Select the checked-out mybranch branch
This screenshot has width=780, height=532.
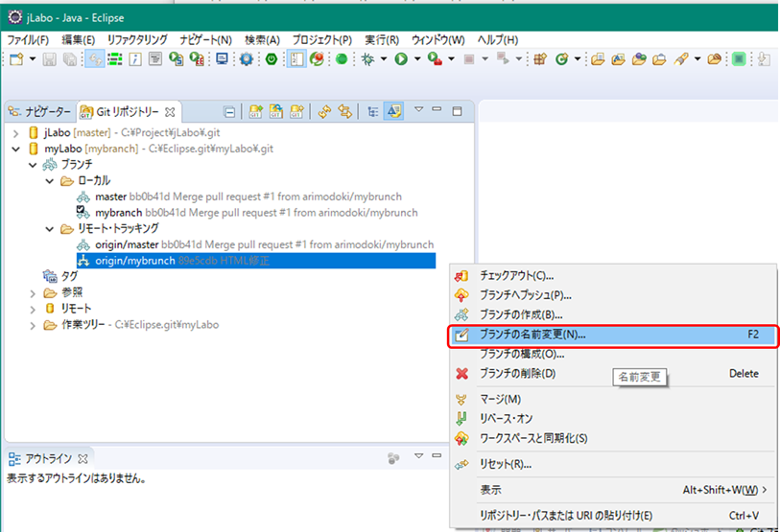(x=248, y=213)
